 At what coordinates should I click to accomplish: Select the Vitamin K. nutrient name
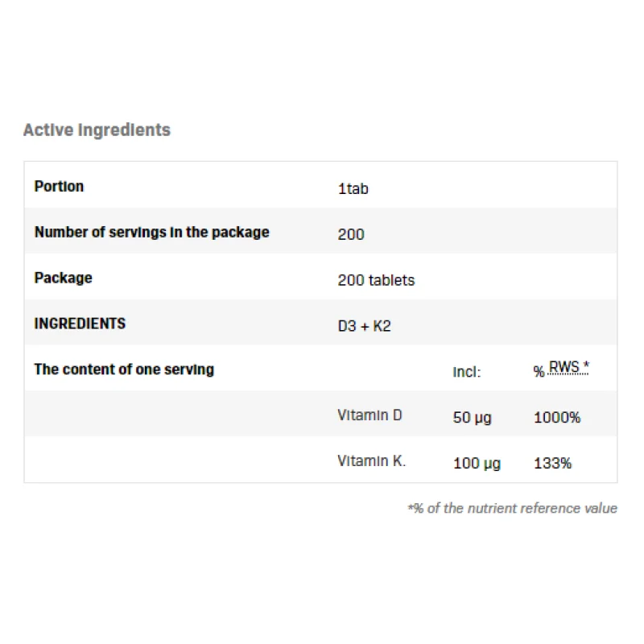(x=371, y=461)
